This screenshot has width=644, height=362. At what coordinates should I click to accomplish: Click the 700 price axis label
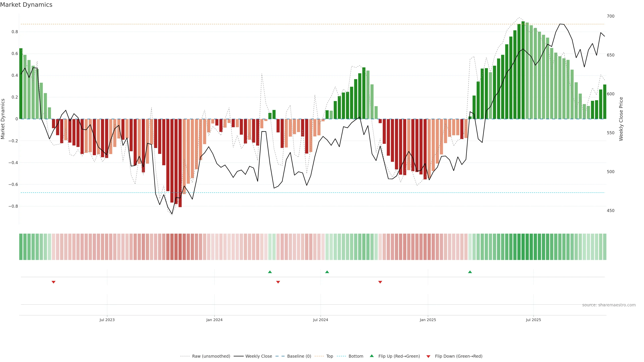610,16
